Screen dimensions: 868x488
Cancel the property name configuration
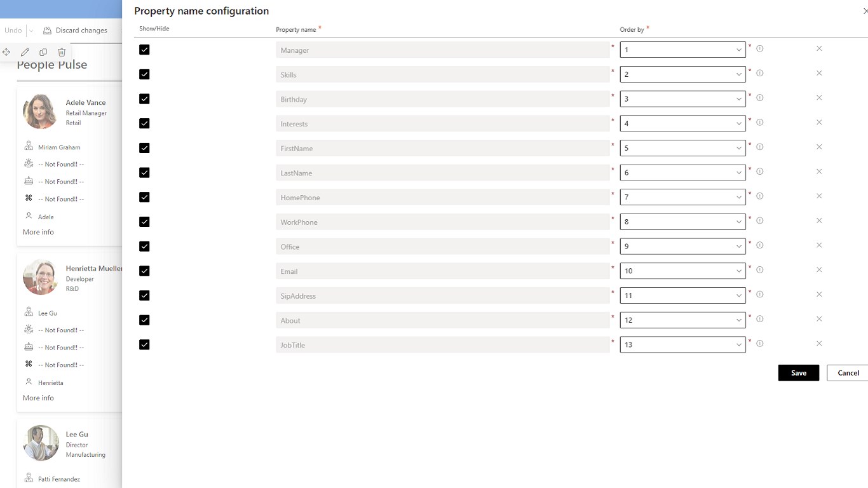[848, 373]
